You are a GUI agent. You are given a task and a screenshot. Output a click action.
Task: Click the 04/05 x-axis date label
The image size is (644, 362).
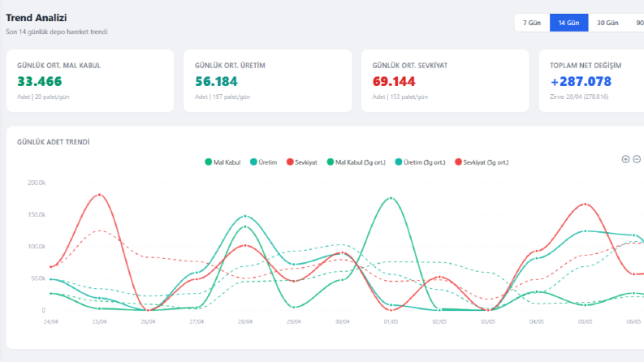pos(536,321)
